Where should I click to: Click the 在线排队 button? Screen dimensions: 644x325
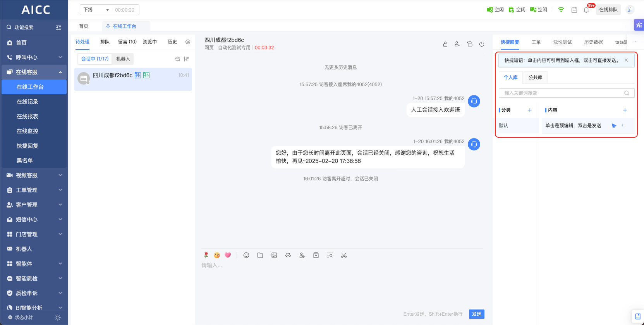[x=608, y=10]
